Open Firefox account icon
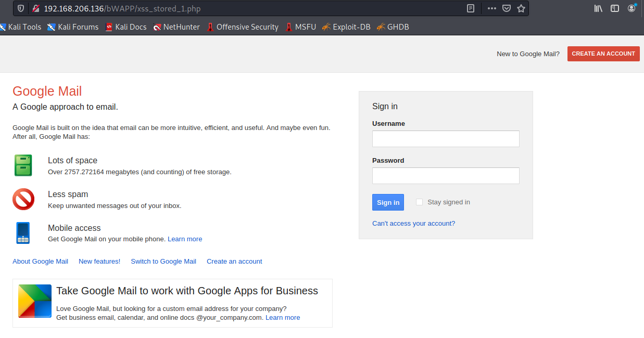 [x=632, y=8]
